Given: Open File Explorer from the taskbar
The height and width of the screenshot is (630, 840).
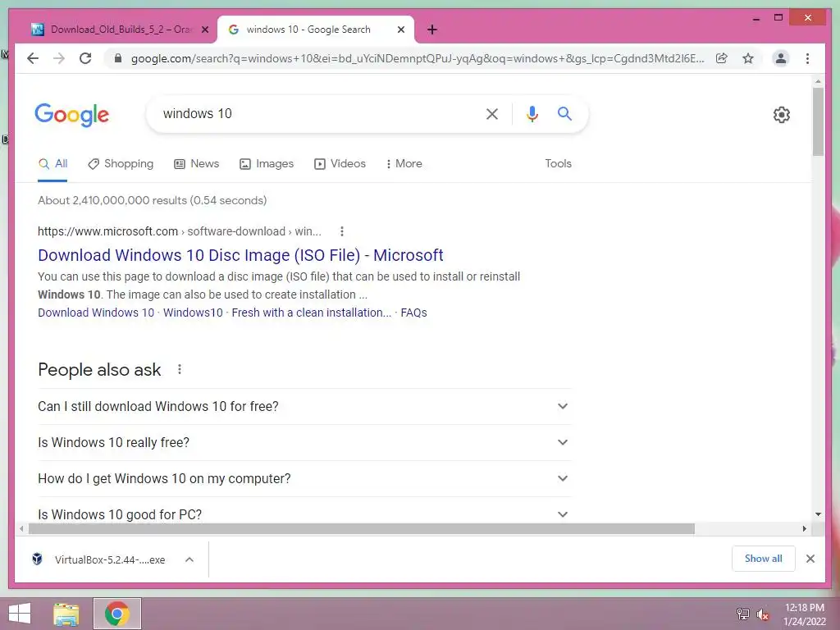Looking at the screenshot, I should pyautogui.click(x=66, y=614).
